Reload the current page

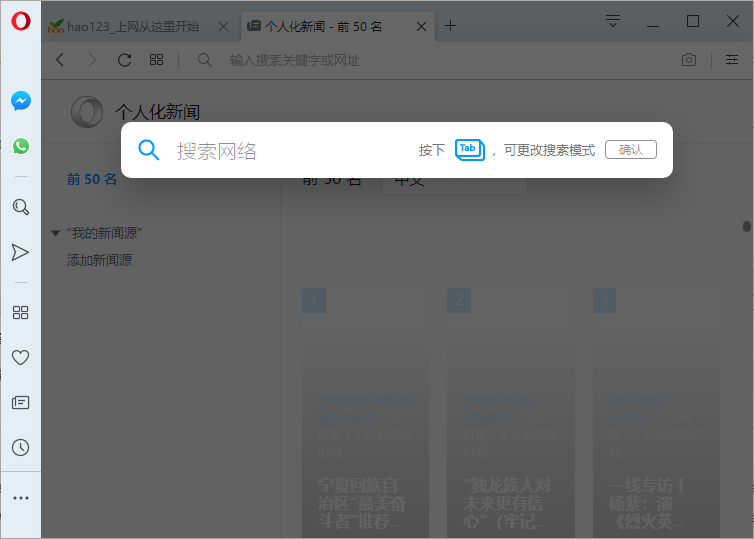point(125,60)
